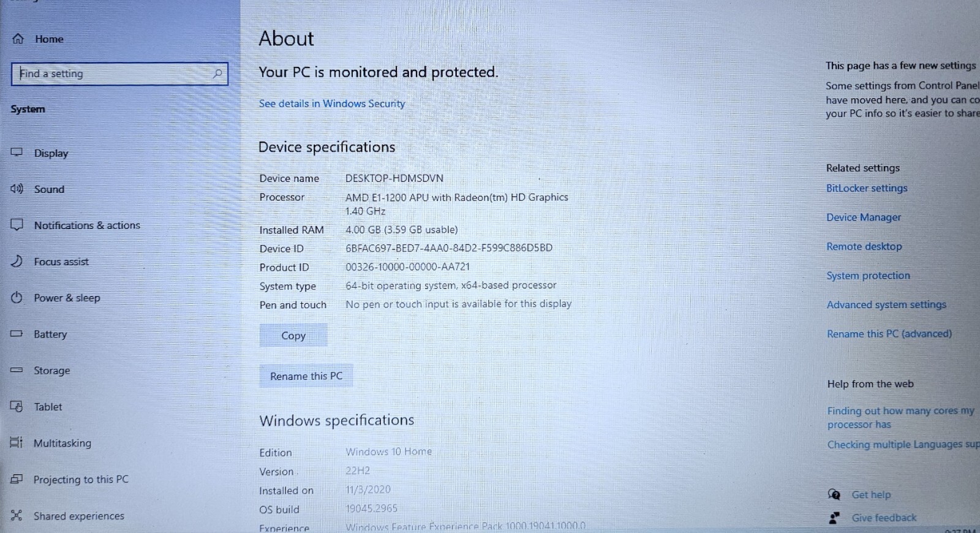Click the Projecting to this PC icon
The width and height of the screenshot is (980, 533).
click(x=17, y=479)
